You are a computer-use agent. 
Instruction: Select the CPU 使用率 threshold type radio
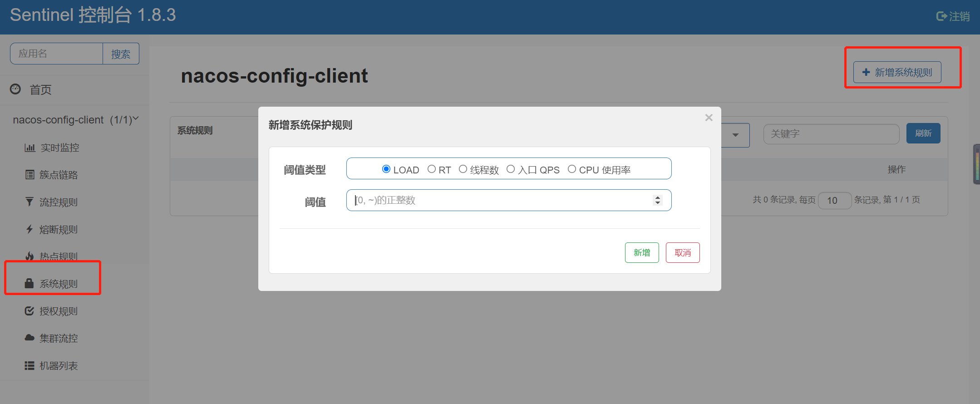[572, 169]
